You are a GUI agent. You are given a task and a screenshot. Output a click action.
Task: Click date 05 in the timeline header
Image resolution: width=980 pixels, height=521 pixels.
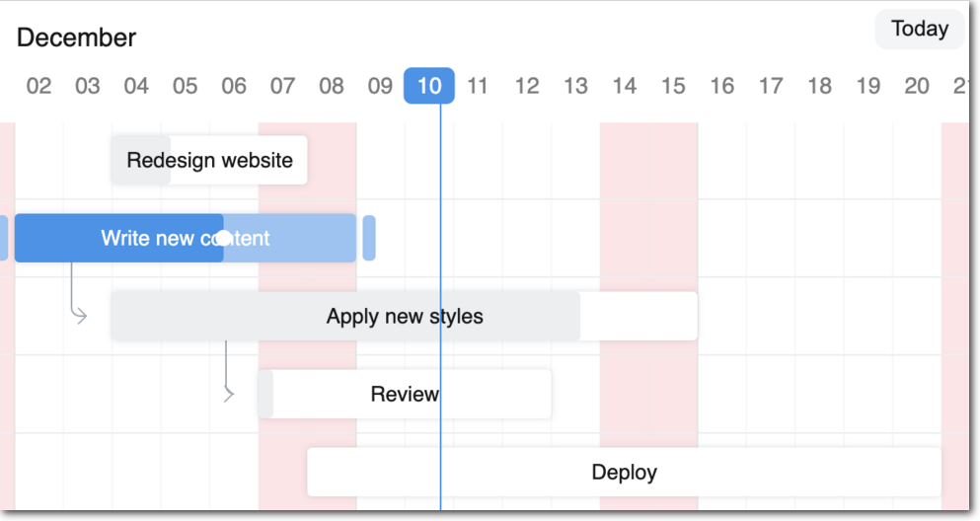(x=185, y=86)
